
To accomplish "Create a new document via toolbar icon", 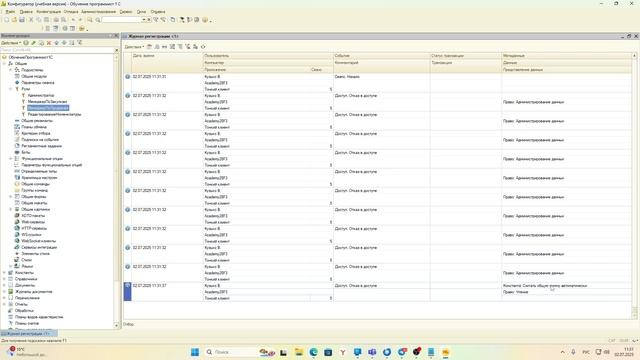I will [6, 20].
